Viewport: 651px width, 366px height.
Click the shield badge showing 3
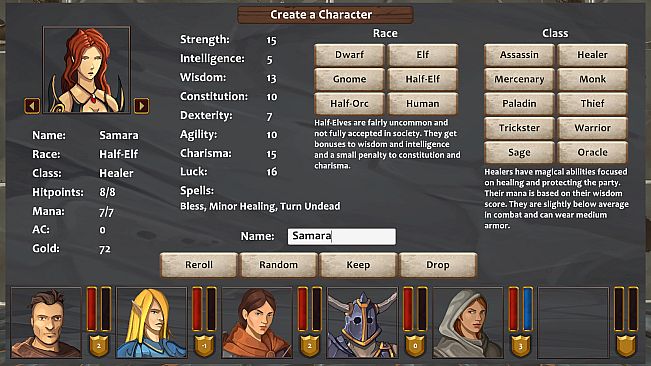[520, 346]
